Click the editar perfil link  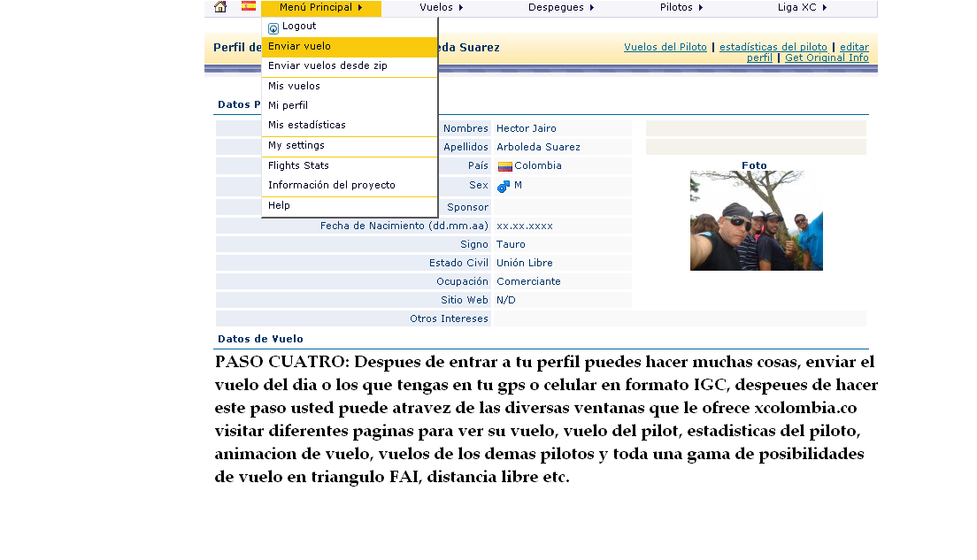[x=854, y=48]
